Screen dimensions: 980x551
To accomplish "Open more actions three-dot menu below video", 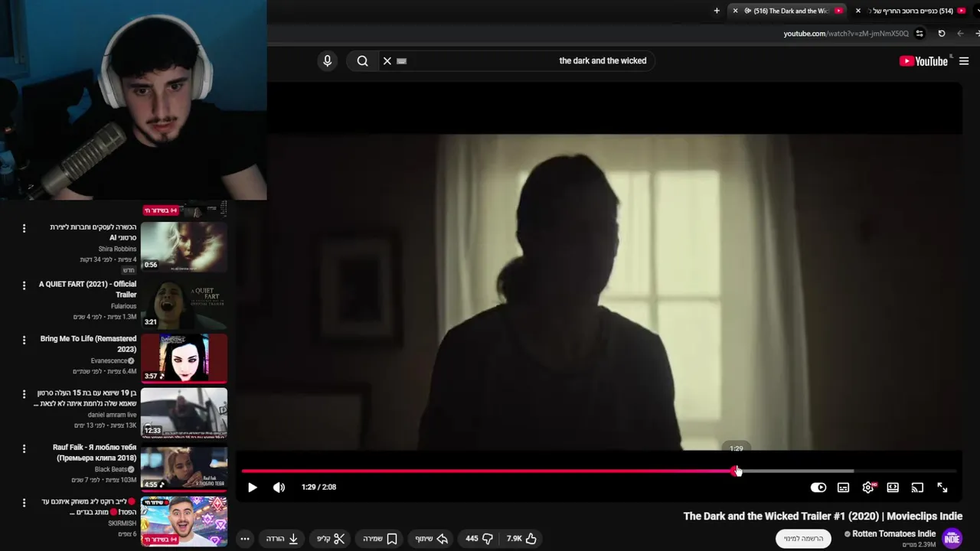I will pos(245,539).
